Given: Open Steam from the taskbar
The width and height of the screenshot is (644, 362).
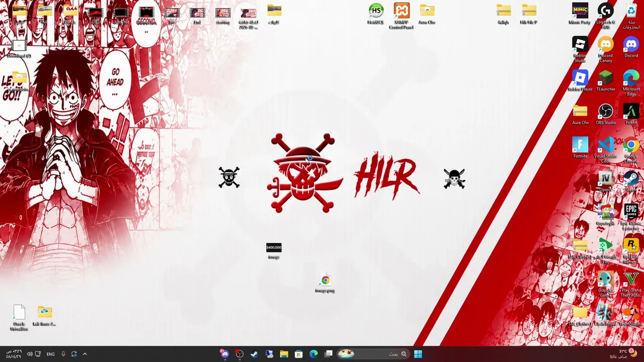Looking at the screenshot, I should click(254, 354).
